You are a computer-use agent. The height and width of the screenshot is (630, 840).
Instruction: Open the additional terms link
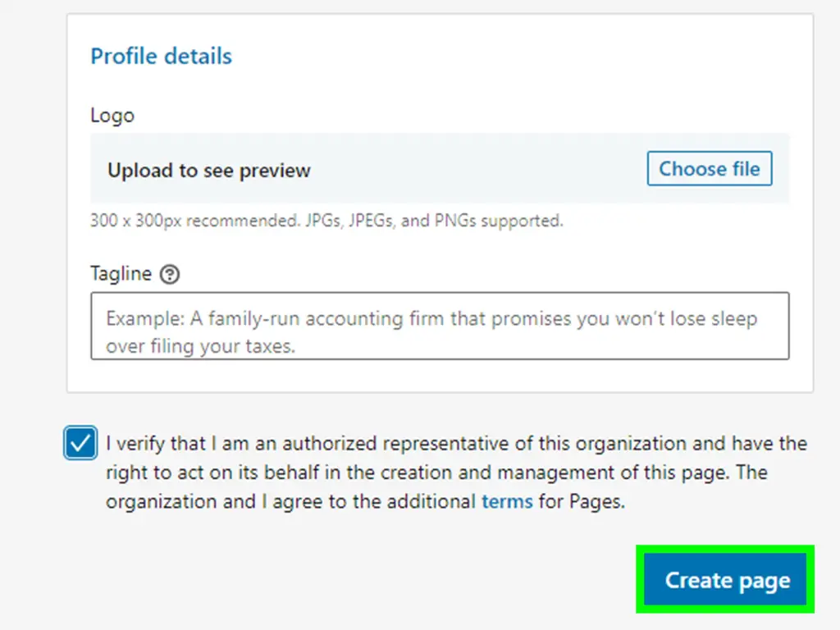507,501
